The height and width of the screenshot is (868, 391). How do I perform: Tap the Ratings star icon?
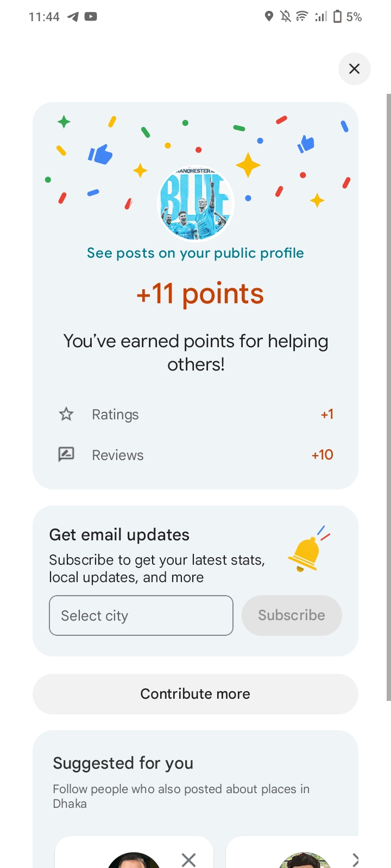[x=66, y=414]
